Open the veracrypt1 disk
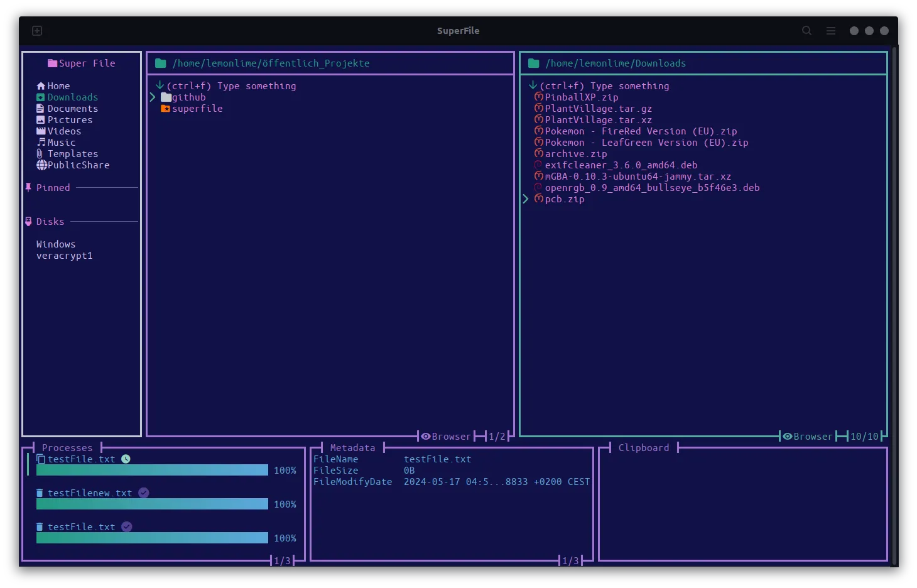Screen dimensions: 917x588 [65, 256]
